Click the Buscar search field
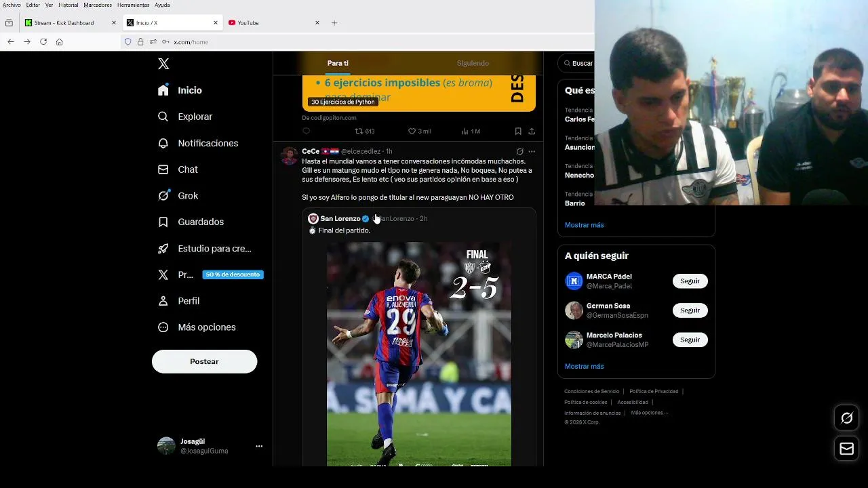The height and width of the screenshot is (488, 868). (x=576, y=63)
